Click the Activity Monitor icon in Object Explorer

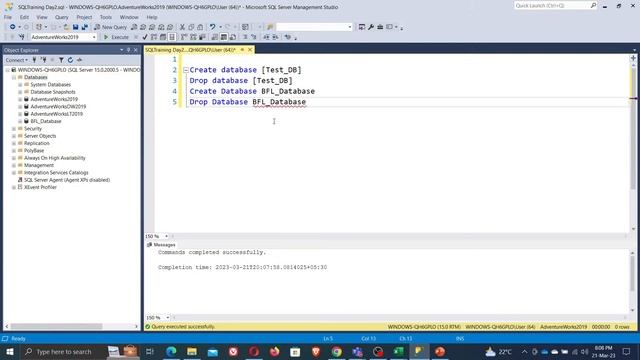pyautogui.click(x=79, y=60)
